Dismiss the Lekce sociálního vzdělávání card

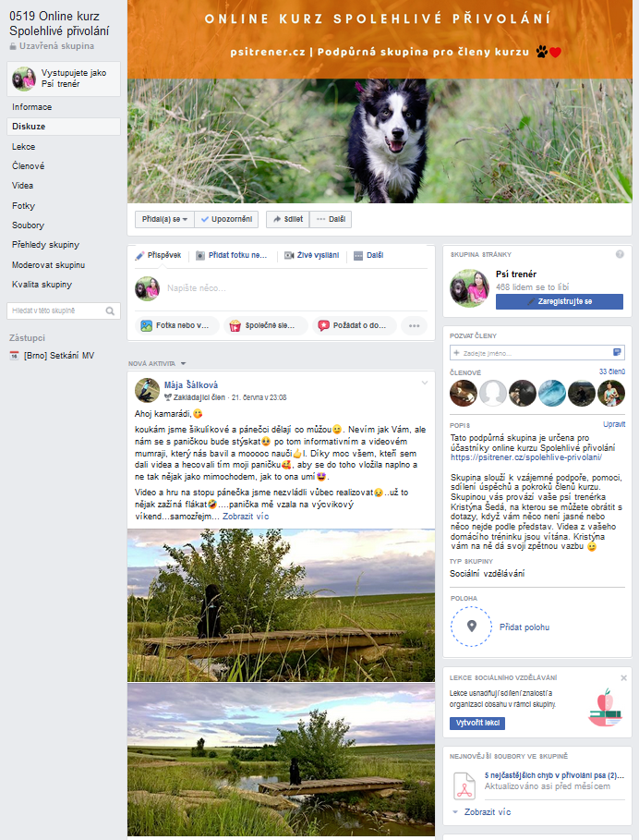tap(623, 677)
